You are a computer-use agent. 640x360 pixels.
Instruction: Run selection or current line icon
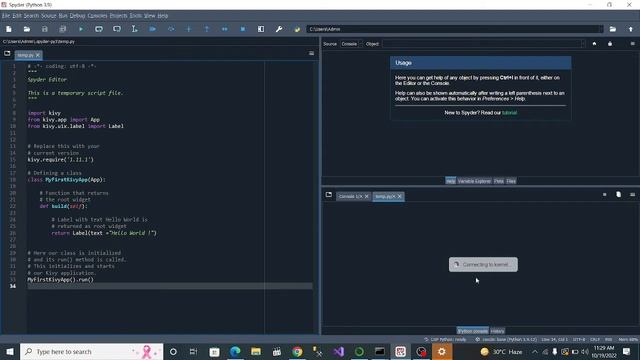pyautogui.click(x=134, y=29)
